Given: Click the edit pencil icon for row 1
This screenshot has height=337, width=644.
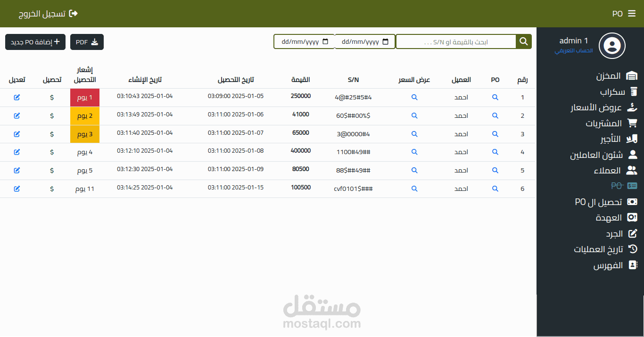Looking at the screenshot, I should pyautogui.click(x=17, y=97).
